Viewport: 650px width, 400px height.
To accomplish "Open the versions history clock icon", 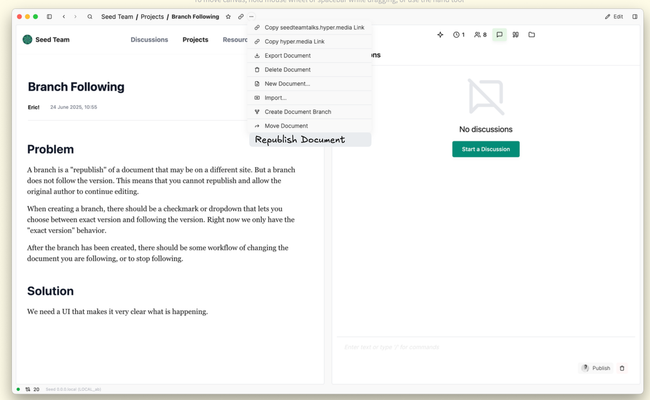I will point(458,35).
